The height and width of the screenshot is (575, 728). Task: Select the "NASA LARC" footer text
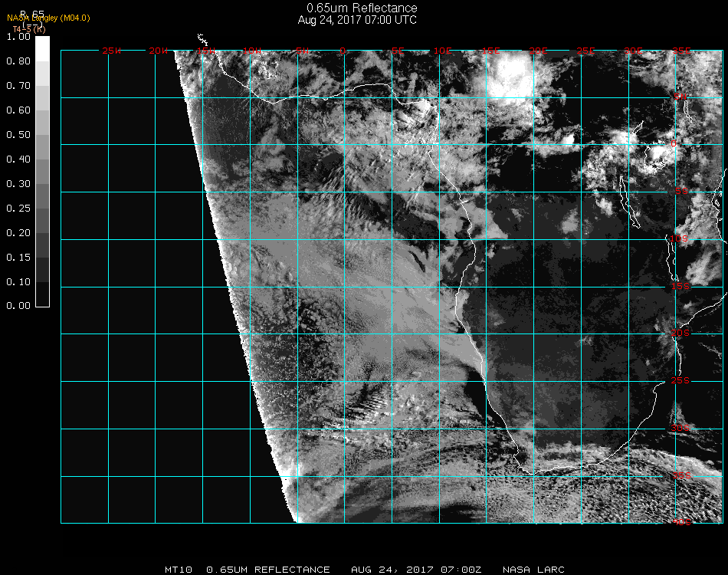click(x=533, y=570)
